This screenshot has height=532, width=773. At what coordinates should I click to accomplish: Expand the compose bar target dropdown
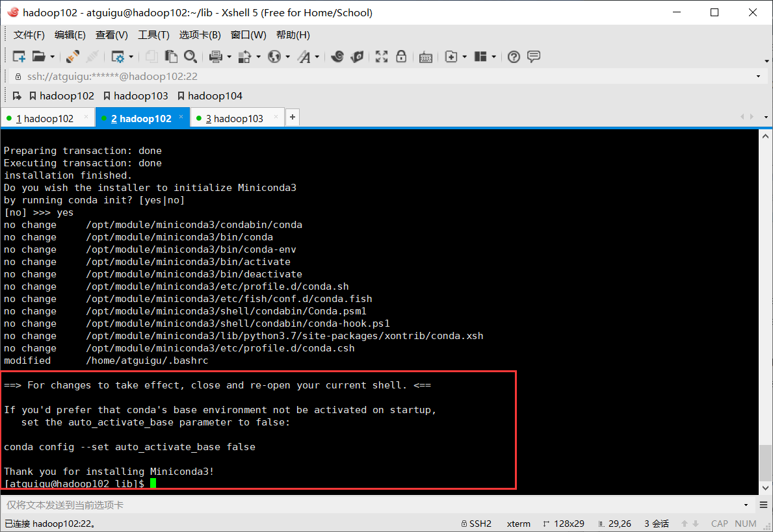(x=746, y=505)
